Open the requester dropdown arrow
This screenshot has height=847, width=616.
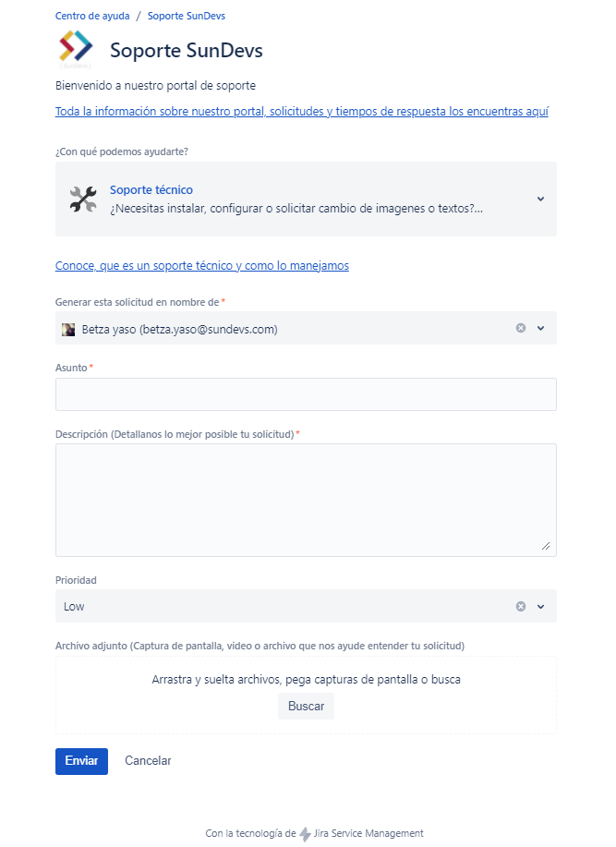541,328
